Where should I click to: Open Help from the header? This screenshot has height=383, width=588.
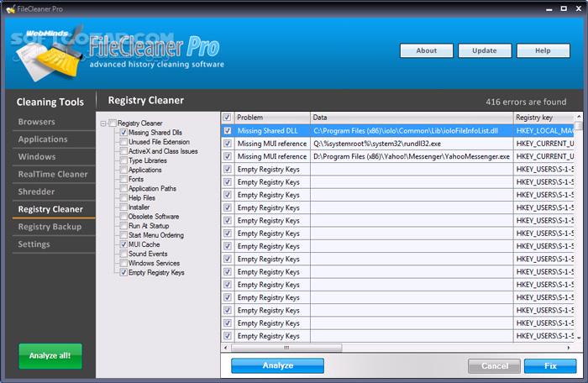[x=543, y=50]
